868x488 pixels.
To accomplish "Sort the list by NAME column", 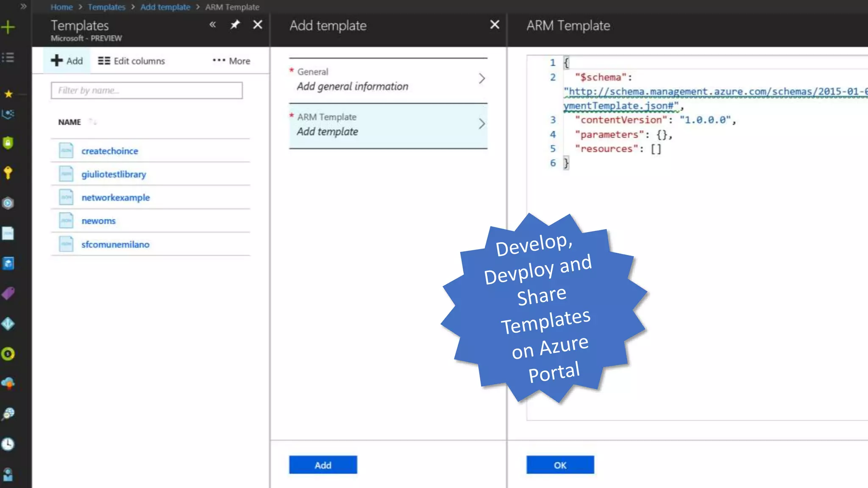I will (70, 122).
